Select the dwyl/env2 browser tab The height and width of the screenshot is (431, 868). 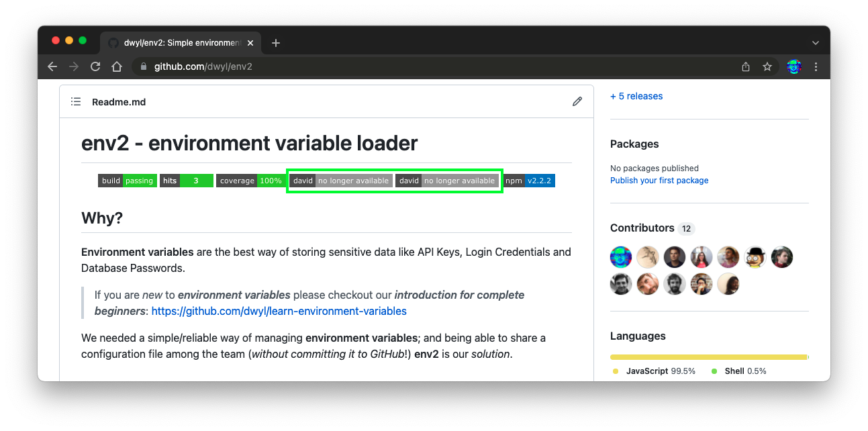click(180, 43)
